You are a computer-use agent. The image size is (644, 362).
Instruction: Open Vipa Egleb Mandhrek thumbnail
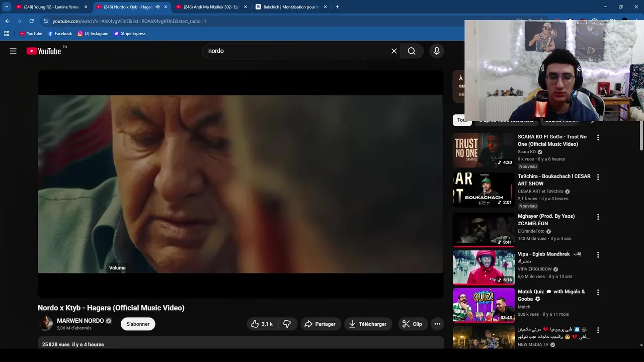484,268
